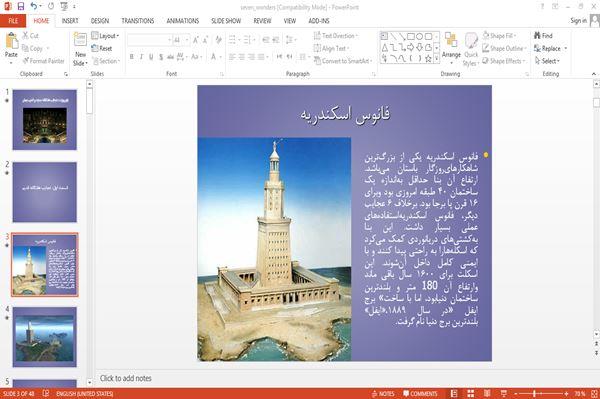The height and width of the screenshot is (399, 600).
Task: Toggle center text alignment
Action: tap(241, 57)
